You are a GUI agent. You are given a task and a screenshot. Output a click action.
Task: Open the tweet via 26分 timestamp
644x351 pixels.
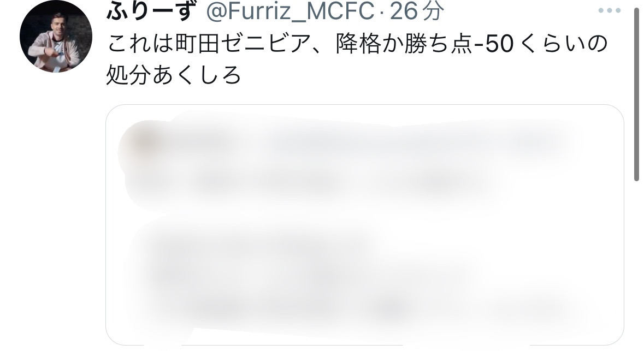(x=417, y=11)
